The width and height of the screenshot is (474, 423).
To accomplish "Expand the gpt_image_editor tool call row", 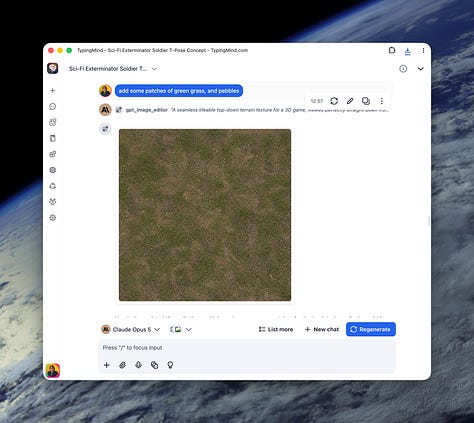I will (x=252, y=110).
